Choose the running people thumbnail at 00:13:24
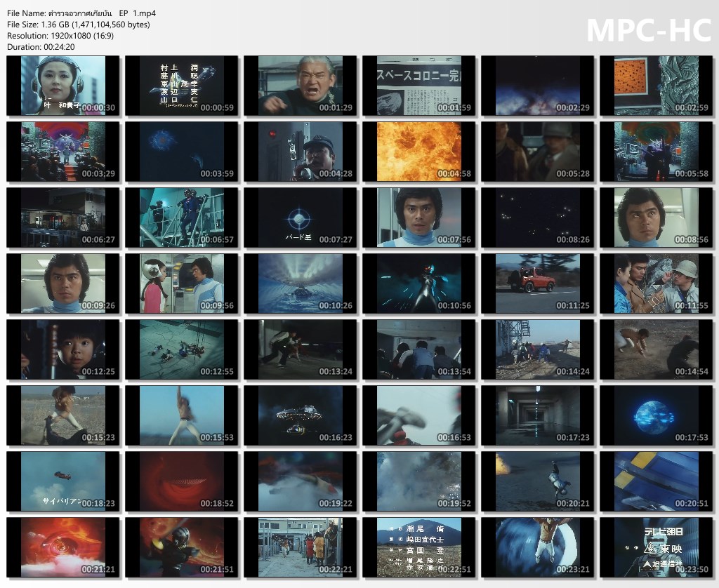The width and height of the screenshot is (719, 588). point(301,349)
